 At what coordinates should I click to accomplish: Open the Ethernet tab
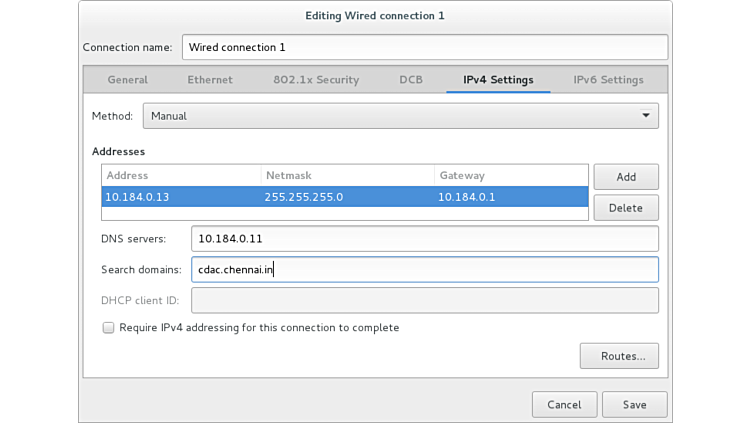coord(210,80)
